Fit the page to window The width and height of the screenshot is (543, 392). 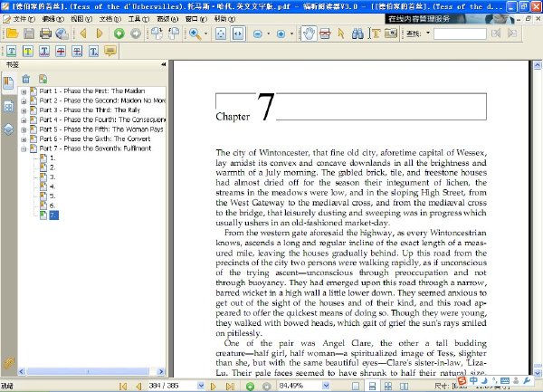[x=221, y=33]
